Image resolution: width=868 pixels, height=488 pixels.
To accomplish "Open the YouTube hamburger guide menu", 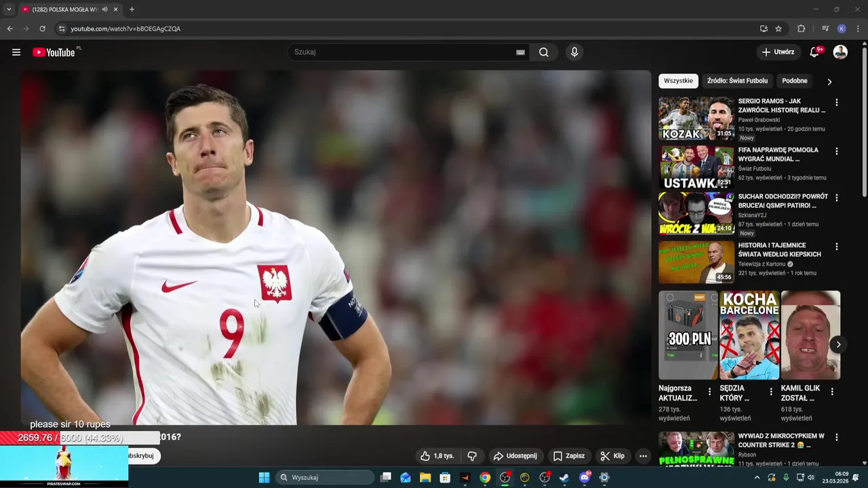I will tap(16, 52).
